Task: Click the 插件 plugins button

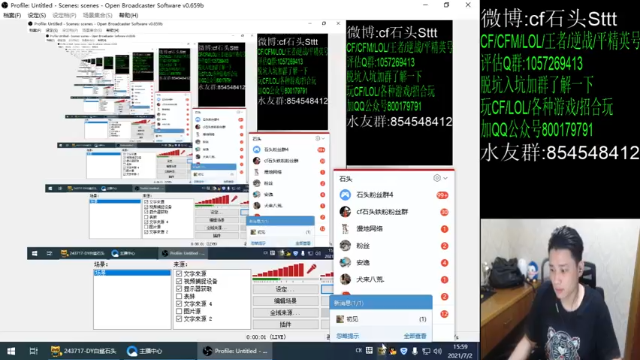Action: click(x=285, y=324)
